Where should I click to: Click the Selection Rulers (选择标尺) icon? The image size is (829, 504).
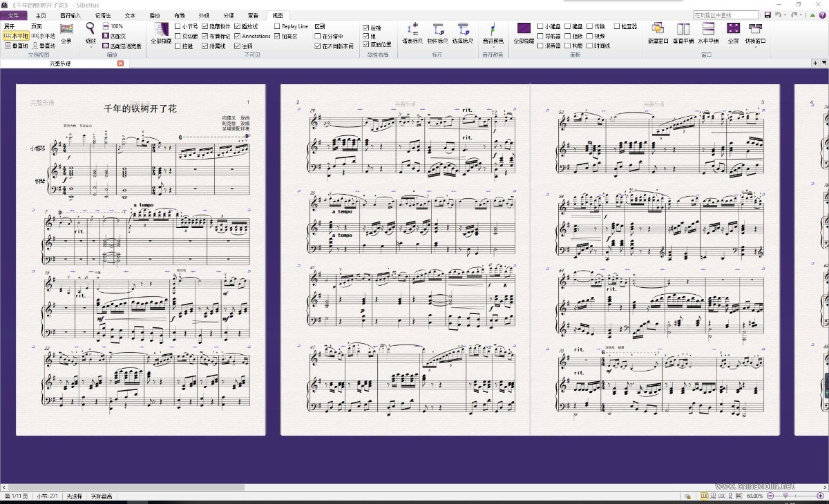(462, 32)
